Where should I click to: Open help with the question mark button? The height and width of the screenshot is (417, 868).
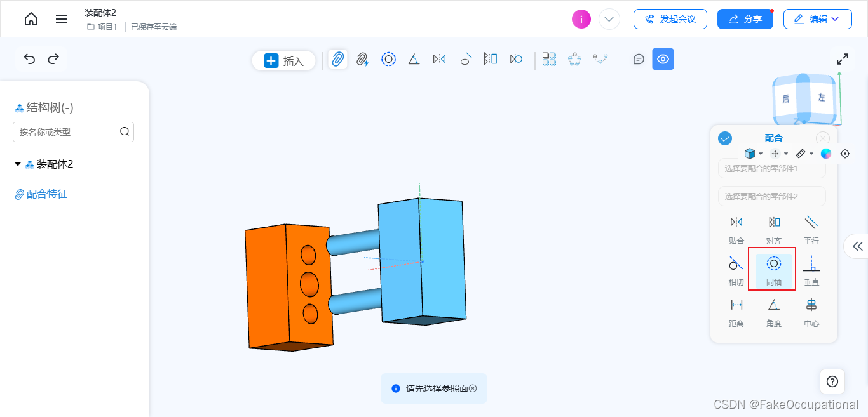click(x=832, y=381)
